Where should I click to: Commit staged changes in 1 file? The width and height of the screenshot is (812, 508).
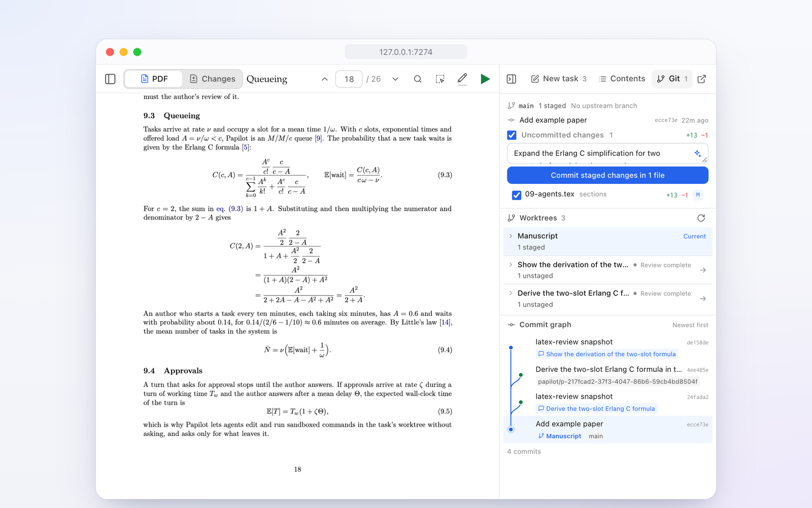tap(607, 175)
